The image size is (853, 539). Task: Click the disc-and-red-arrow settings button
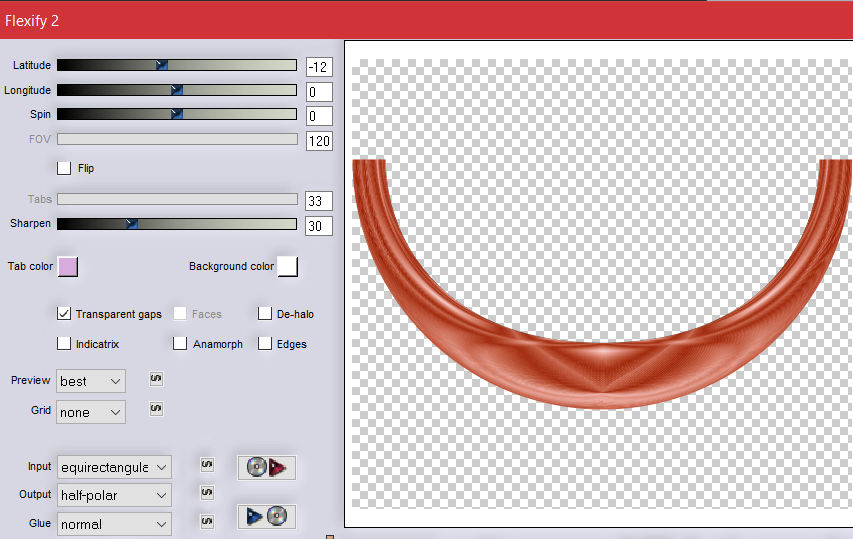[267, 467]
